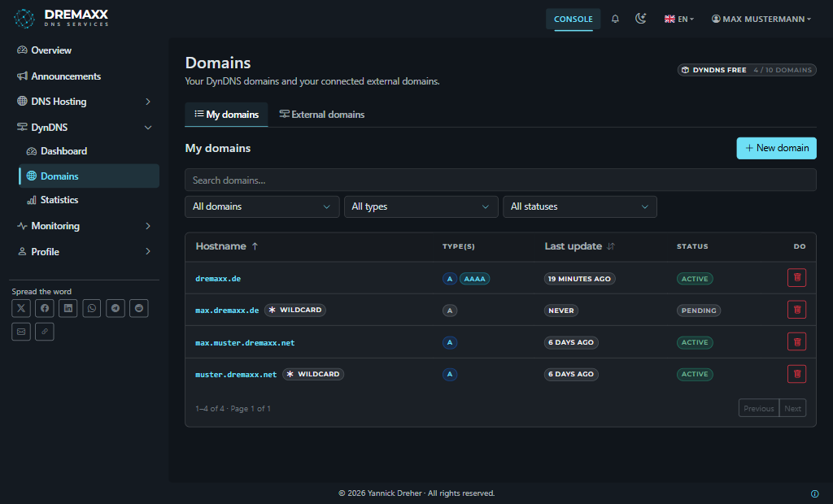Click the Profile person icon in sidebar
The width and height of the screenshot is (833, 504).
pyautogui.click(x=22, y=251)
